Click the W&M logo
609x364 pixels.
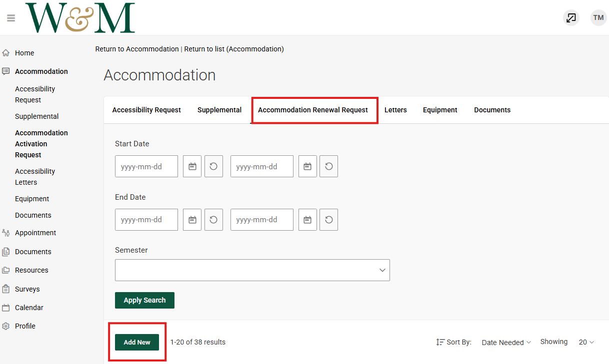click(x=80, y=17)
